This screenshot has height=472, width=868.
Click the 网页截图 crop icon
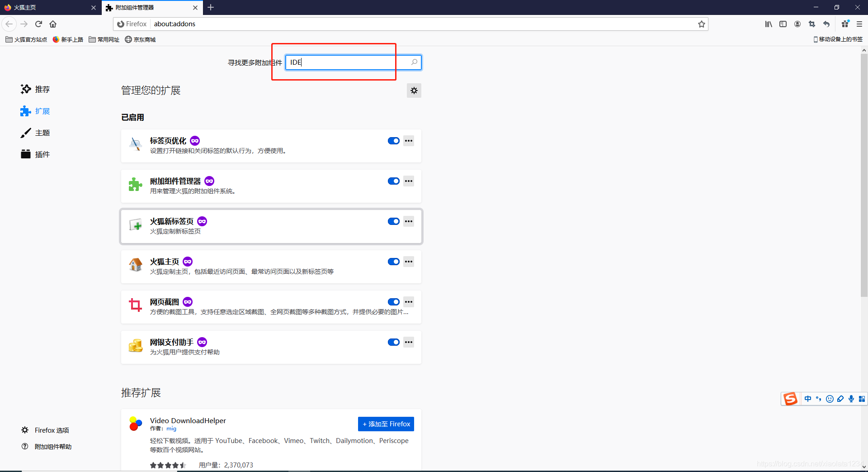point(136,305)
